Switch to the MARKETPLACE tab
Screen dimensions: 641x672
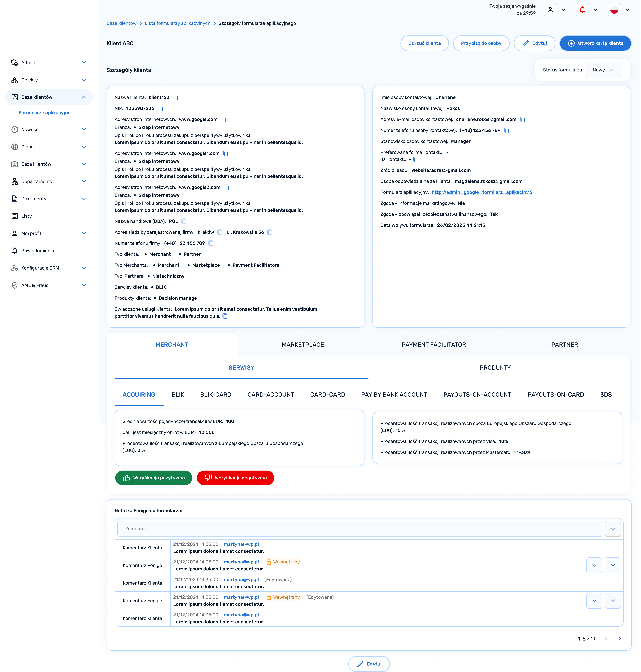pyautogui.click(x=303, y=345)
